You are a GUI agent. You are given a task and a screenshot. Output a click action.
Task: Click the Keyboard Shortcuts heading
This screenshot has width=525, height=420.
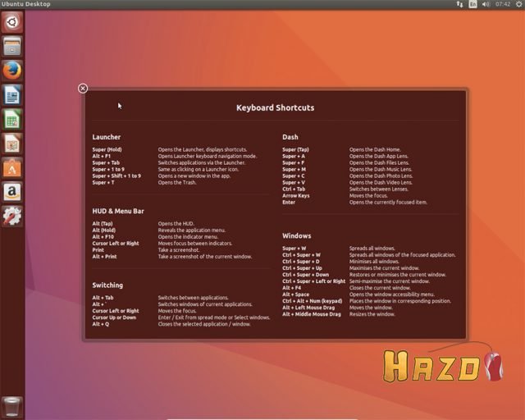click(275, 107)
